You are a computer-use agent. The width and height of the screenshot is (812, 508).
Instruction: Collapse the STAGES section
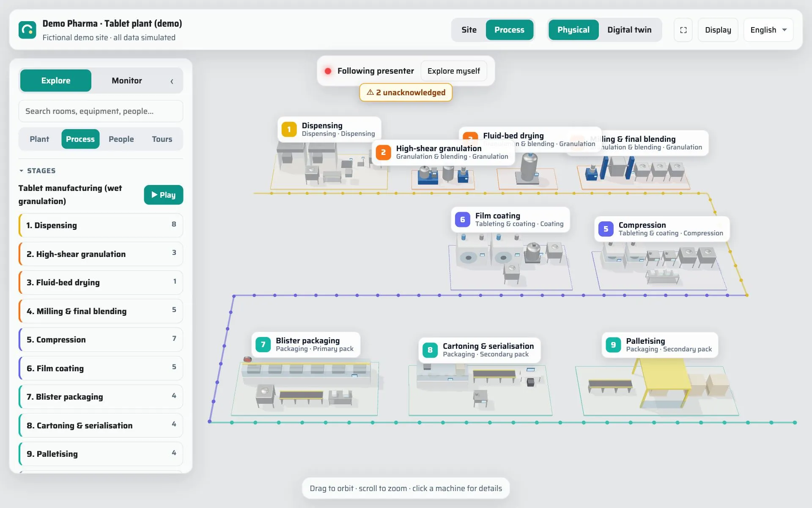point(37,171)
